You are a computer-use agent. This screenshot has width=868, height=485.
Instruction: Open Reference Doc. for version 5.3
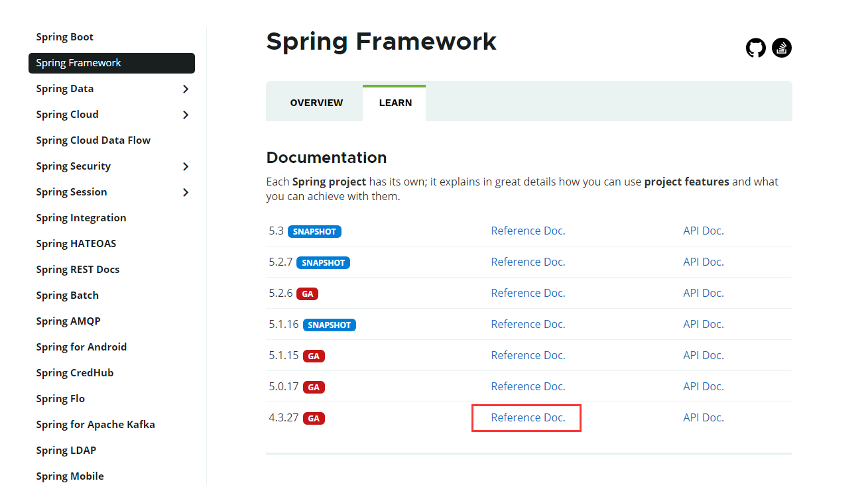[x=528, y=231]
